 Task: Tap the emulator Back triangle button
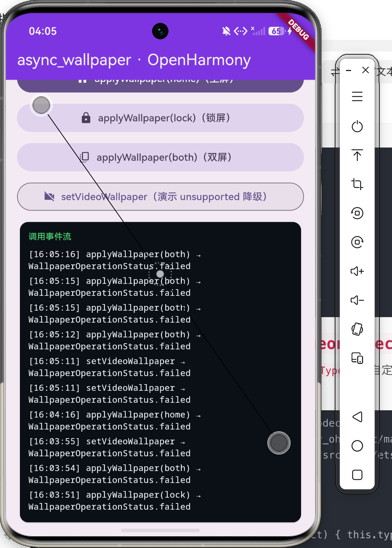click(x=357, y=417)
